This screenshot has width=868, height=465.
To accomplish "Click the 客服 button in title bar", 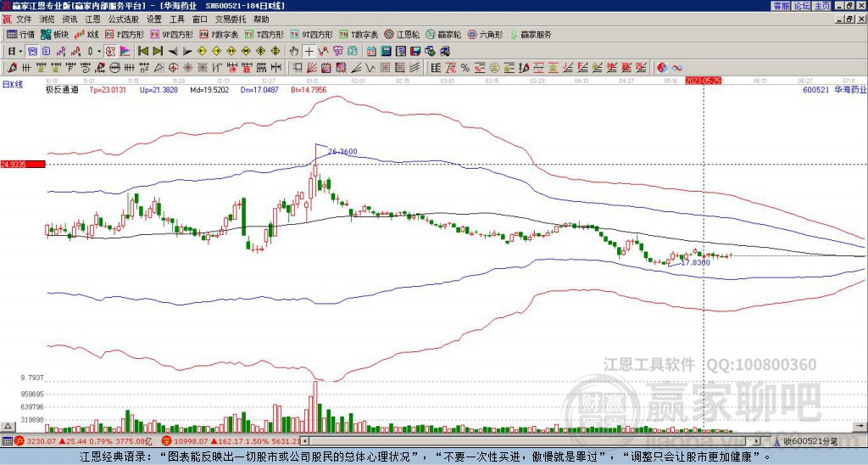I will tap(781, 6).
